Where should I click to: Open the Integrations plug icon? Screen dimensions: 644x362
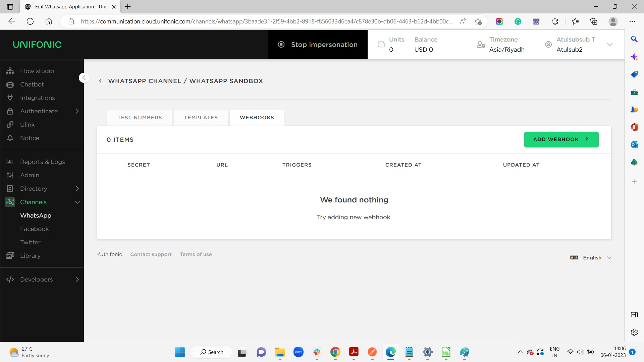coord(10,98)
